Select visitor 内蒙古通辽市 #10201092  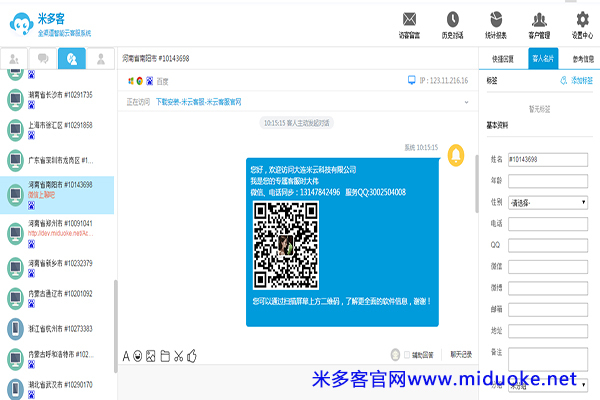[57, 298]
